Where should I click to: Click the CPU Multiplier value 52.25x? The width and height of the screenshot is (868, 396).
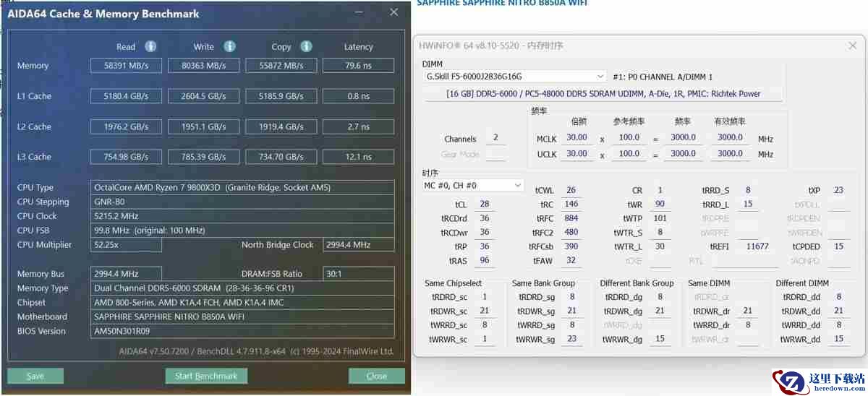tap(126, 245)
